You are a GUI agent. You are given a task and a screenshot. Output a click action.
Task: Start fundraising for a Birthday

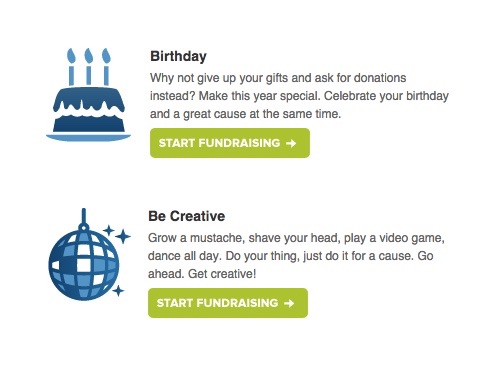pyautogui.click(x=230, y=143)
